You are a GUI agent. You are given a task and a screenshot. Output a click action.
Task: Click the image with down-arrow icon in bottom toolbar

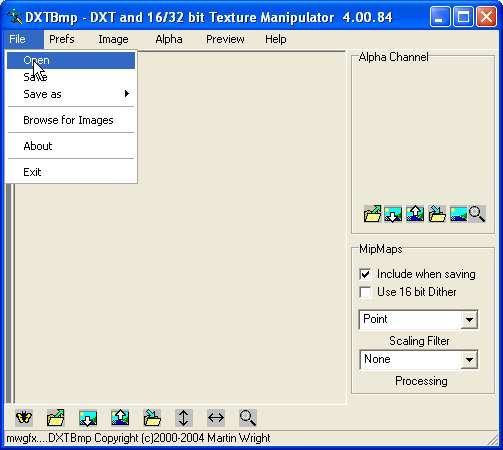coord(88,417)
